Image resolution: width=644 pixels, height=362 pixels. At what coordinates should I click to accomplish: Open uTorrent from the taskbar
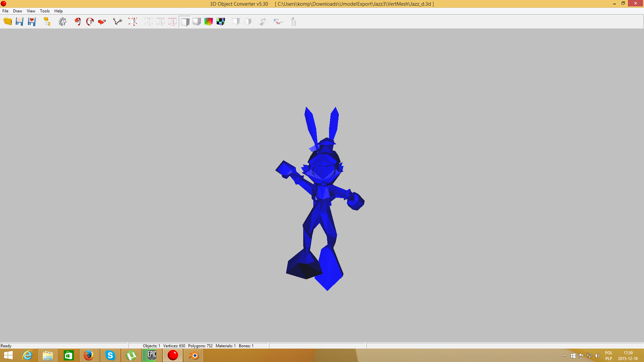coord(131,355)
